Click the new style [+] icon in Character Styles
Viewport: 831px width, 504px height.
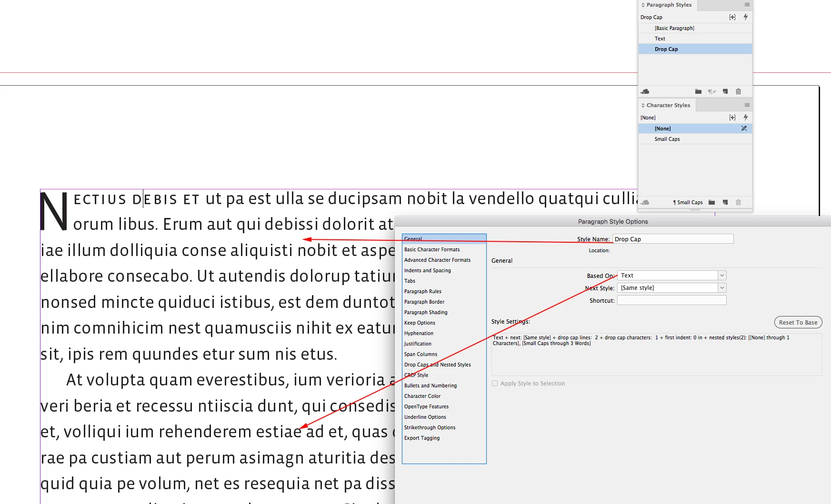(732, 118)
